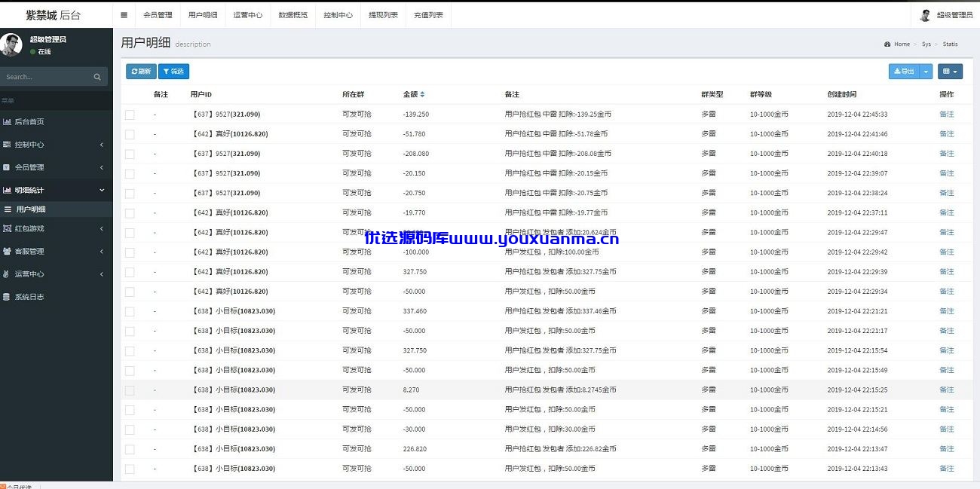Screen dimensions: 980x489
Task: Click 备注 link for row 22:45:33
Action: (946, 115)
